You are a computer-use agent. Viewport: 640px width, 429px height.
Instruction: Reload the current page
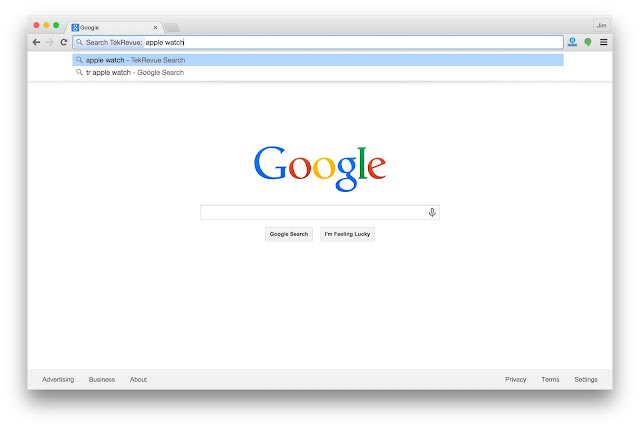click(64, 42)
